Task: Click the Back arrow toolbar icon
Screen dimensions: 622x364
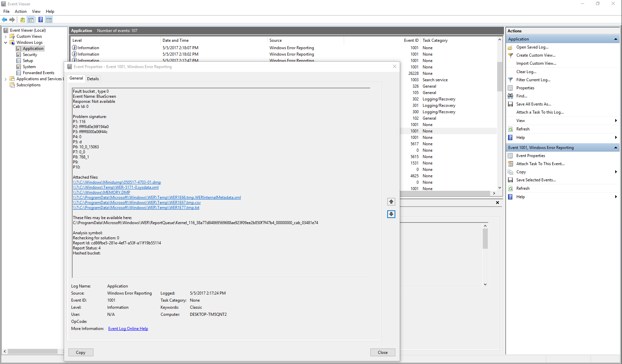Action: point(4,20)
